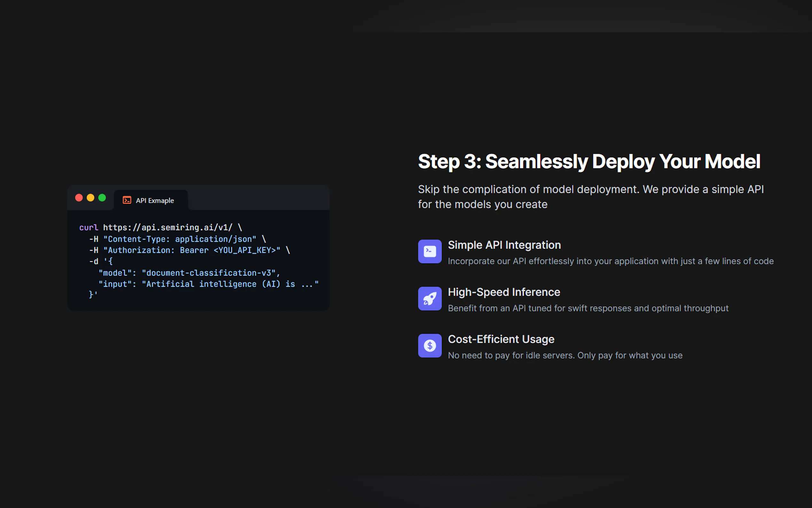This screenshot has height=508, width=812.
Task: Click the No need to pay description text
Action: coord(565,355)
